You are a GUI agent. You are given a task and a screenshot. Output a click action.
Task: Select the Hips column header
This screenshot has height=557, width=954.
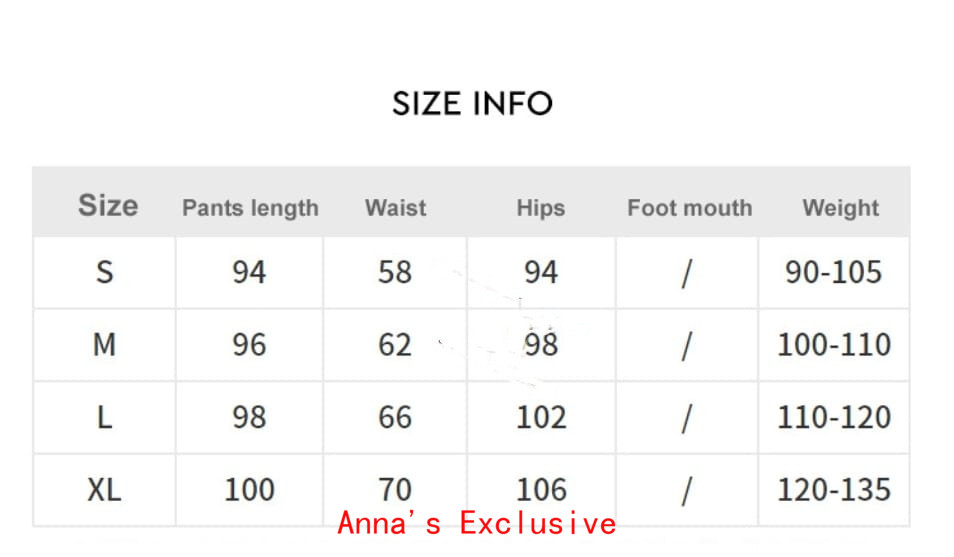click(x=541, y=208)
